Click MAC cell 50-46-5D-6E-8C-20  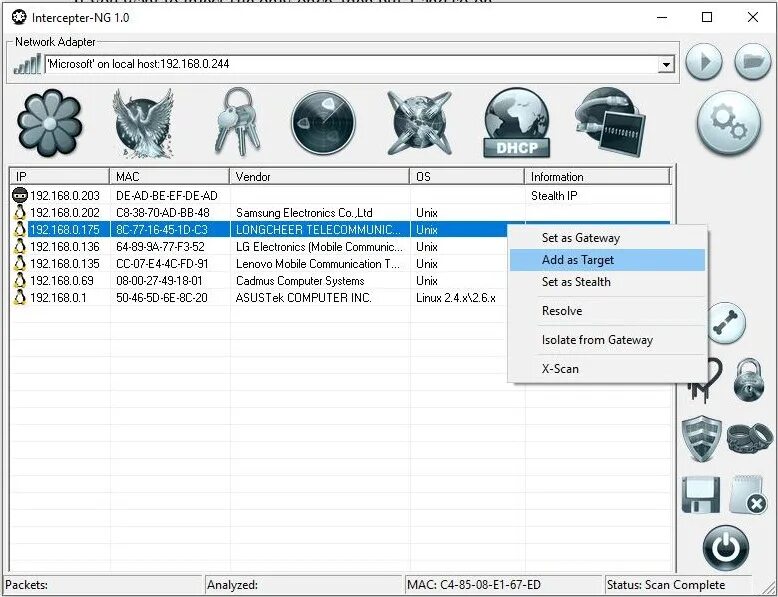click(162, 297)
